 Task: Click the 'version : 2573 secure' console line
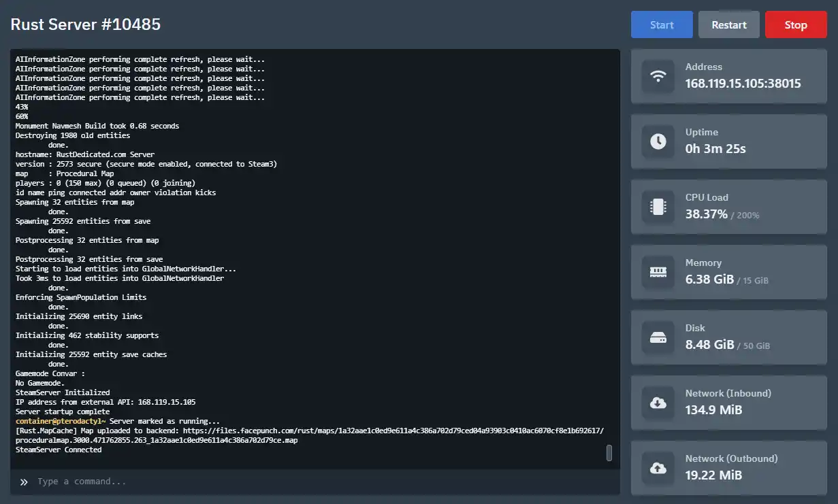point(146,164)
